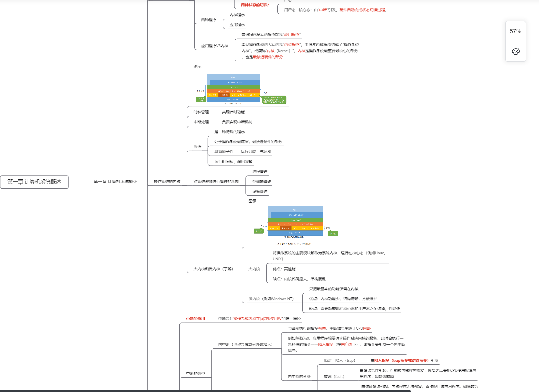Select 对系统资源进行管理的功能 node
Screen dimensions: 539x392
tap(216, 182)
